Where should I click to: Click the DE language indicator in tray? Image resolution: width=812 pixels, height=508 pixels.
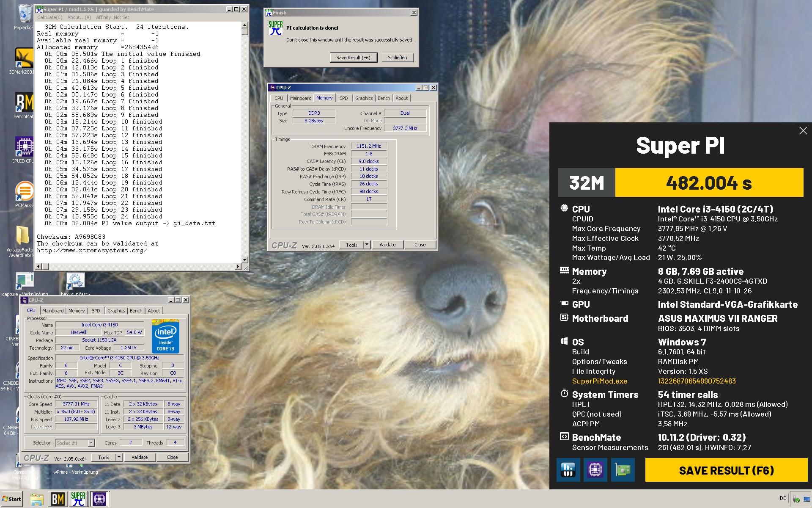pyautogui.click(x=782, y=498)
